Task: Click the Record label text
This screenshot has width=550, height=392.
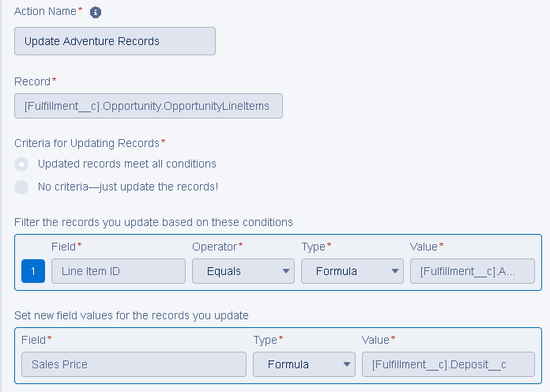Action: pyautogui.click(x=32, y=81)
